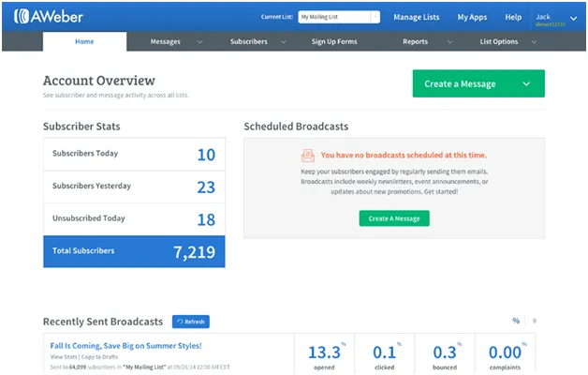Click the Account Overview heading
Screen dimensions: 588x375
(x=99, y=81)
